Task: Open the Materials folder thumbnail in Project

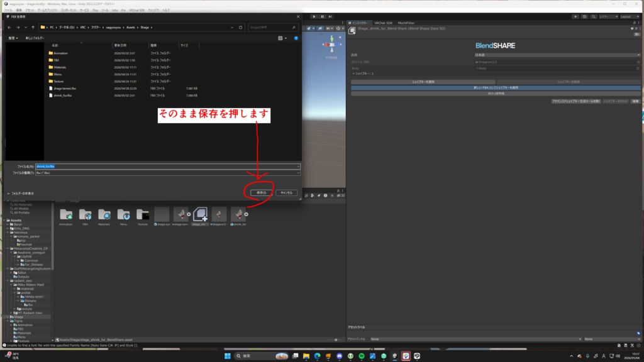Action: 104,214
